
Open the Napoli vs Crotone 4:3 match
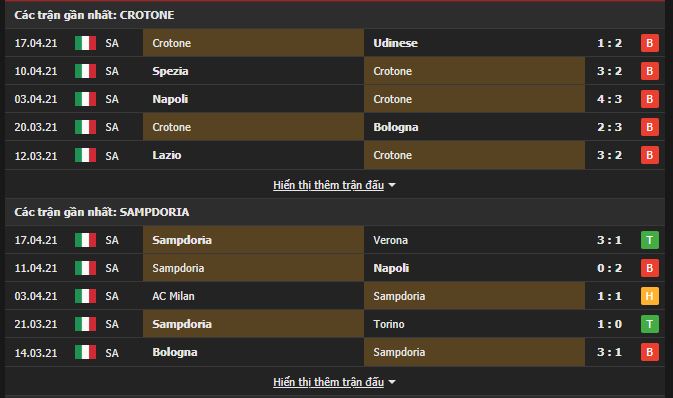click(x=335, y=99)
